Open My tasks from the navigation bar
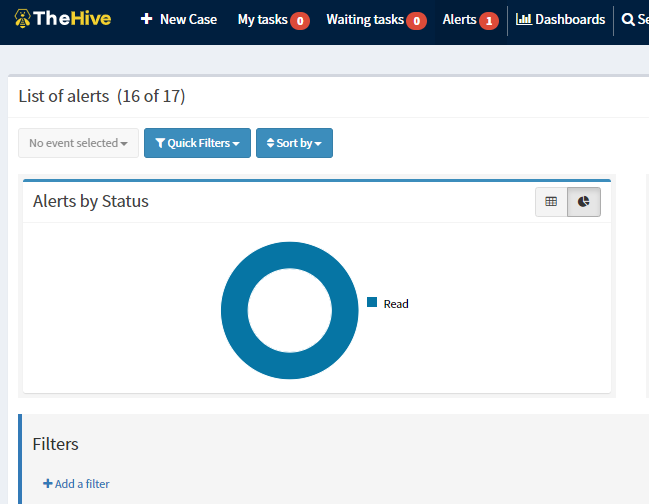The image size is (649, 504). click(273, 19)
